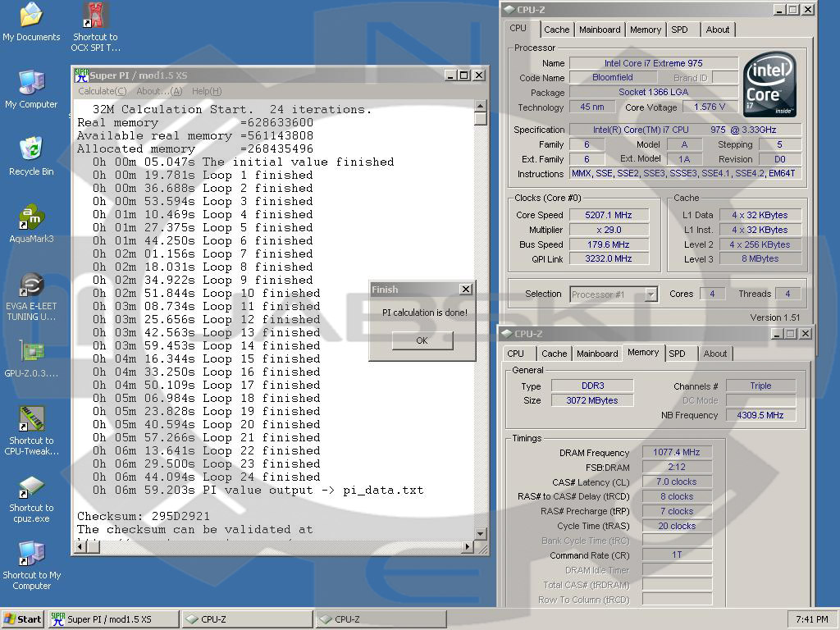Viewport: 840px width, 630px height.
Task: Minimize the Super PI window
Action: pyautogui.click(x=451, y=75)
